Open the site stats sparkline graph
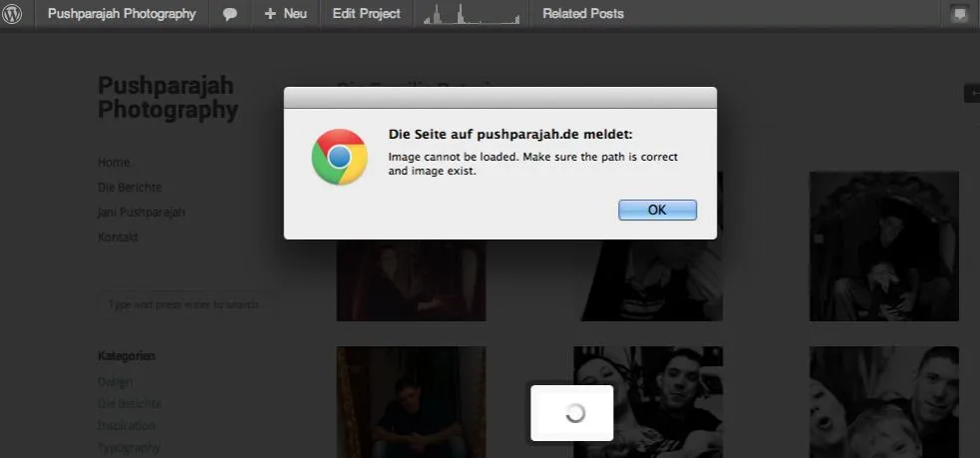Screen dimensions: 980x458 tap(472, 14)
